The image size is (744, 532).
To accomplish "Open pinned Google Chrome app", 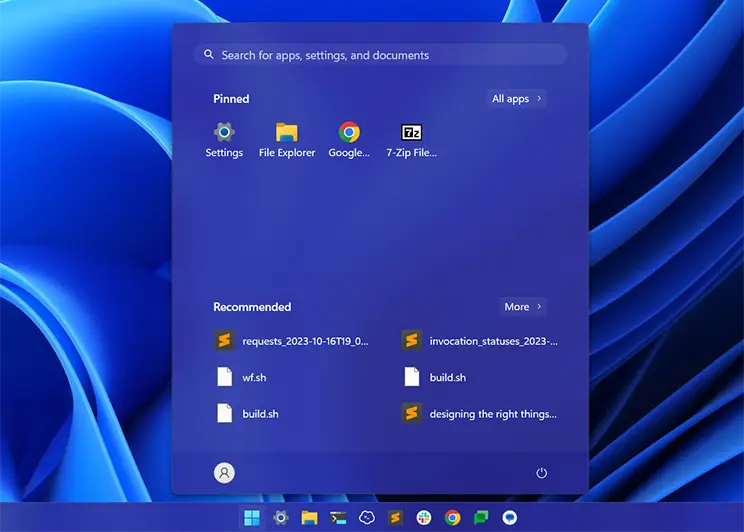I will click(349, 139).
